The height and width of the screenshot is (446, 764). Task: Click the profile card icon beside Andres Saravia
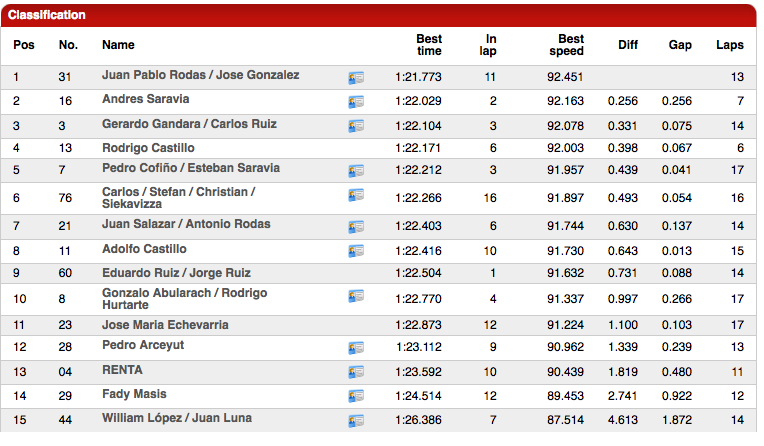pos(356,101)
